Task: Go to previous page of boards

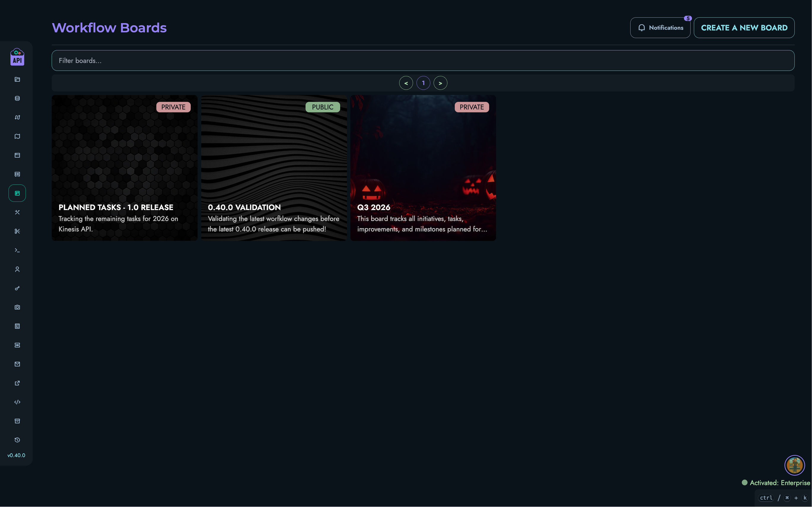Action: (x=406, y=83)
